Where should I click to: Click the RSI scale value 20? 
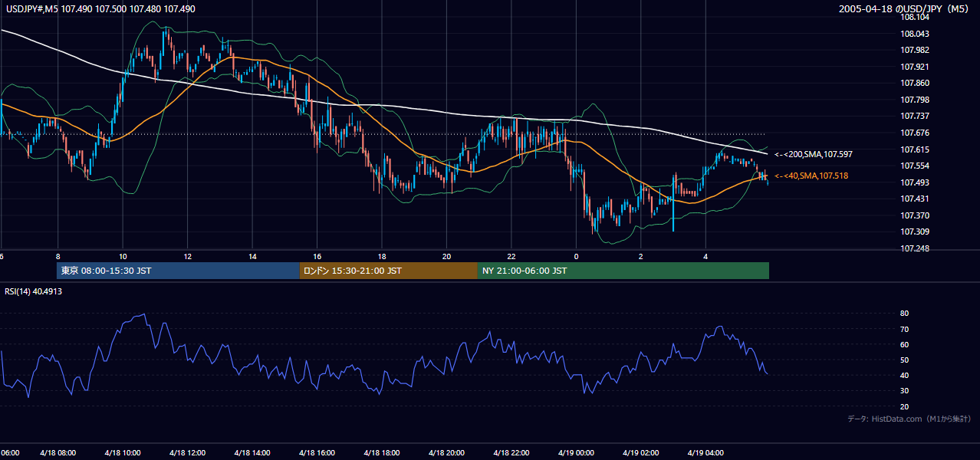click(x=905, y=406)
